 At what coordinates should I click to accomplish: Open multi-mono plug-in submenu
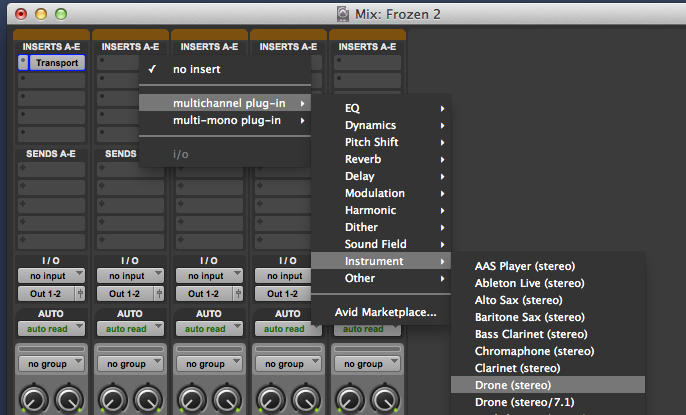225,120
